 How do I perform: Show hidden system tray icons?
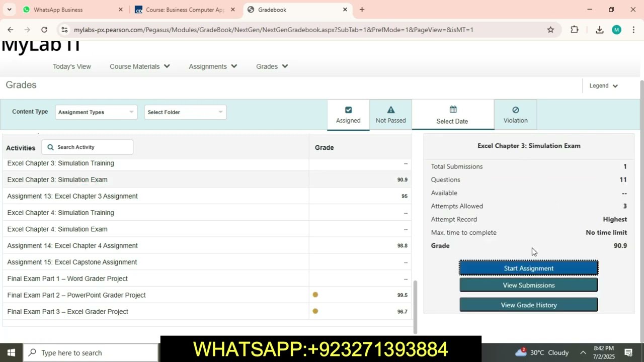point(583,352)
